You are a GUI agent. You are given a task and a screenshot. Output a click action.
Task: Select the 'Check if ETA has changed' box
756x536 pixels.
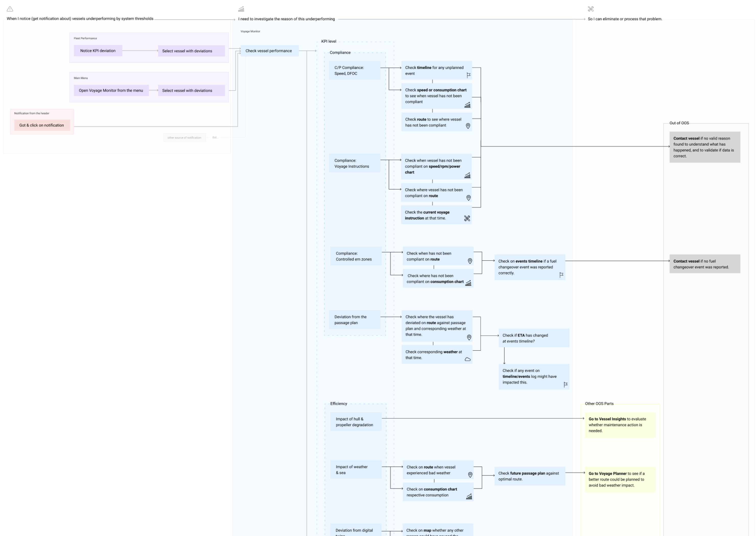pyautogui.click(x=534, y=338)
